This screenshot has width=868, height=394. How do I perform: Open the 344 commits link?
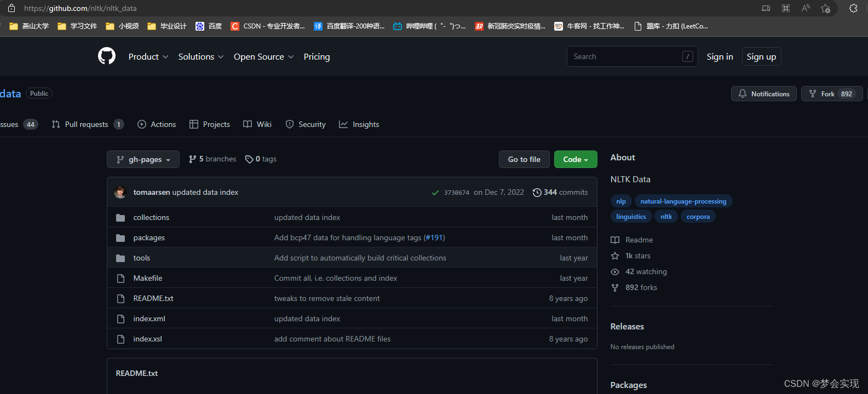[x=560, y=193]
